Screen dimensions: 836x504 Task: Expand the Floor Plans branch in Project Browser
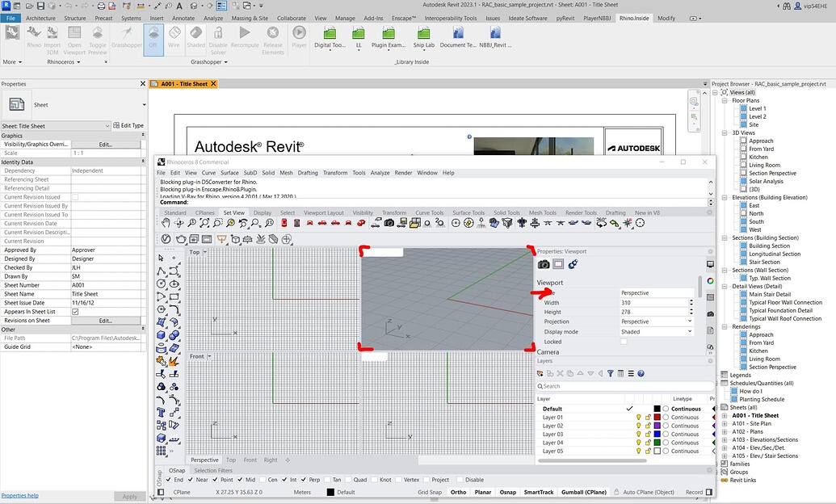[726, 100]
